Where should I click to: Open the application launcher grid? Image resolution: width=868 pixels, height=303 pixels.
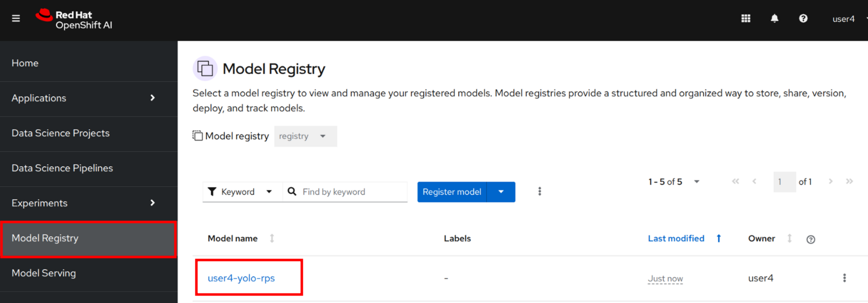[x=746, y=18]
